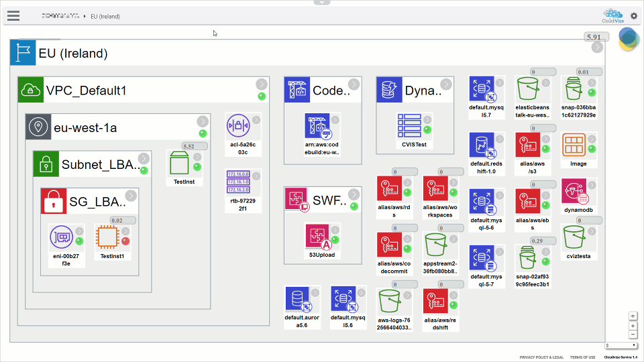
Task: Zoom in with the plus button
Action: (633, 326)
